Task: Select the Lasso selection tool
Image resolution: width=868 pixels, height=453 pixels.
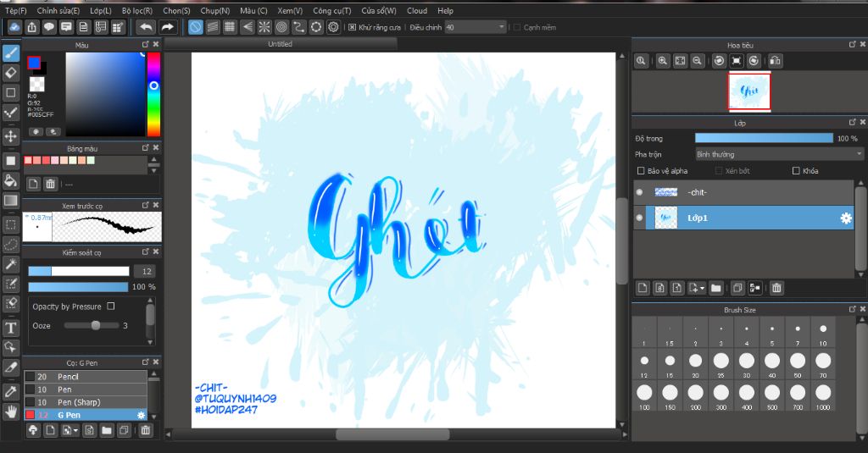Action: [x=10, y=244]
